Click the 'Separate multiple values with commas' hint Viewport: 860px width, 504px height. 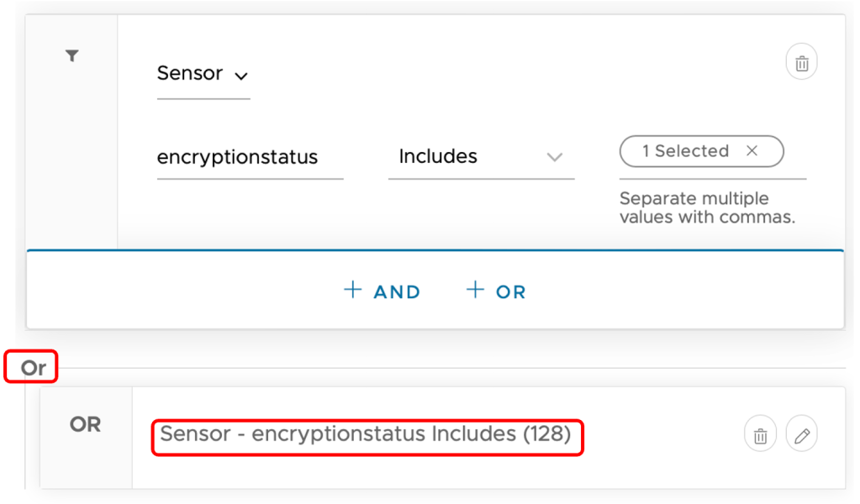tap(707, 208)
